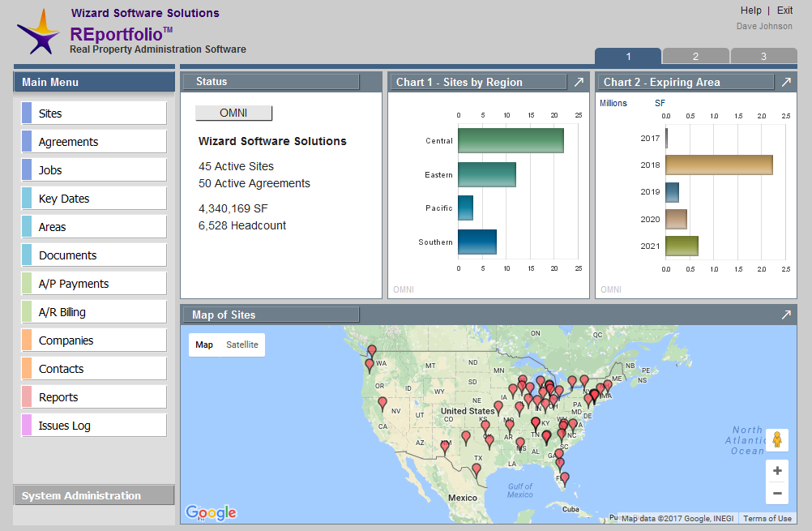The height and width of the screenshot is (531, 812).
Task: Expand Chart 1 Sites by Region arrow icon
Action: click(579, 82)
